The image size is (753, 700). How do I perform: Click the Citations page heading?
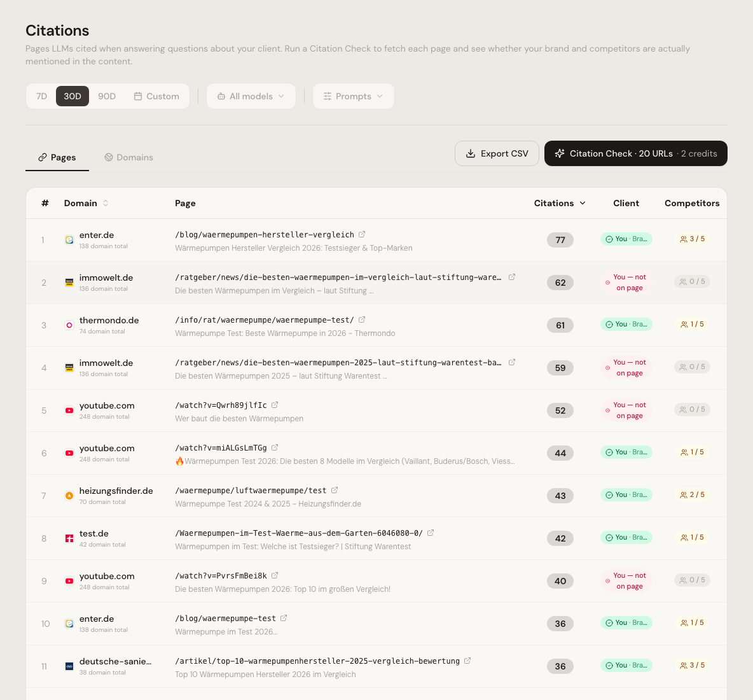[x=57, y=31]
